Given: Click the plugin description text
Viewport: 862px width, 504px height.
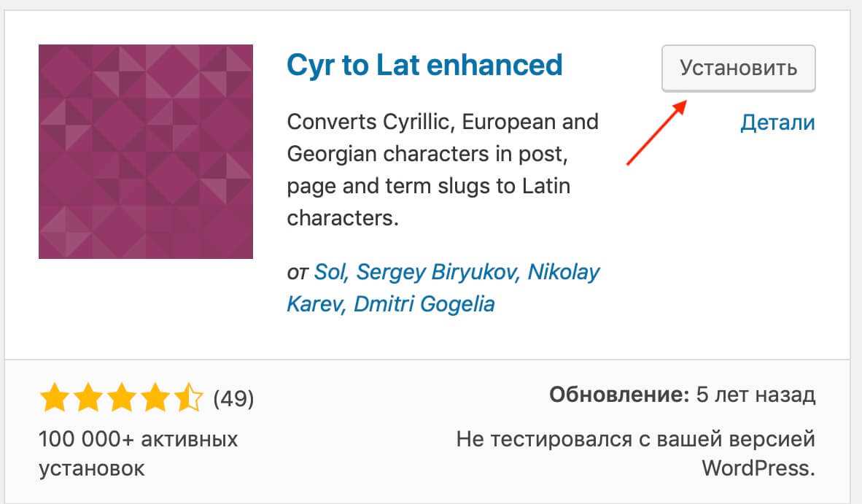Looking at the screenshot, I should [443, 169].
